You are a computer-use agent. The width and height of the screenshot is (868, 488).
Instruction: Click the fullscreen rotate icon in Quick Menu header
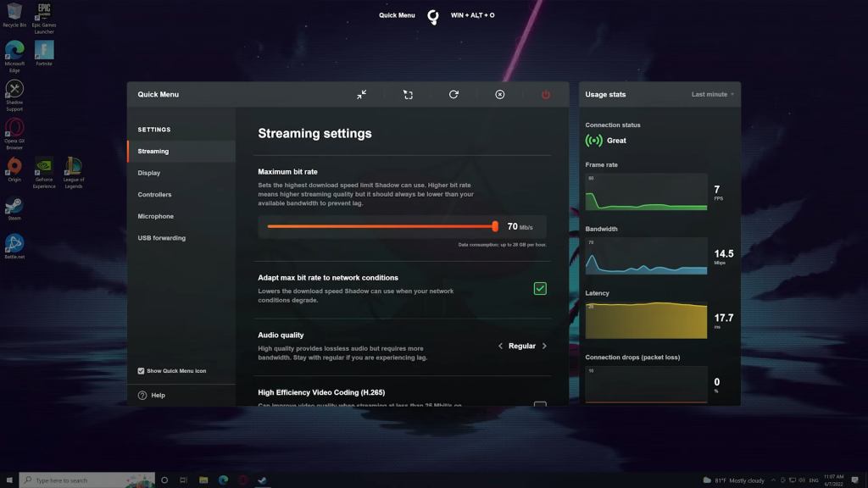[408, 95]
